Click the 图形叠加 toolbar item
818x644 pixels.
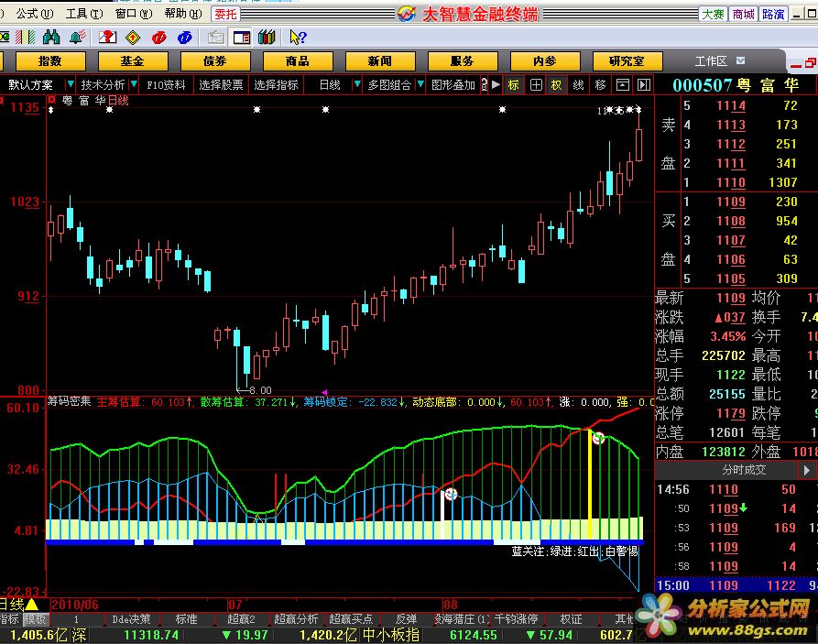pos(453,84)
